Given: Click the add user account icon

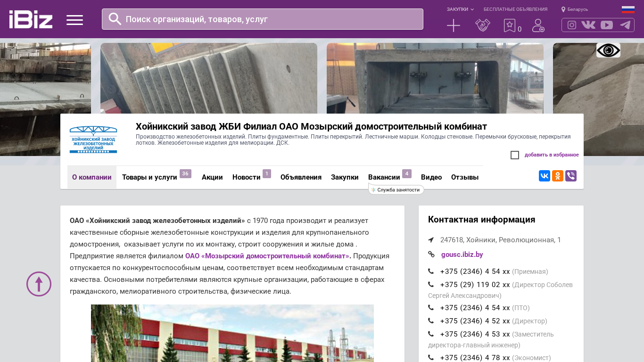Looking at the screenshot, I should click(x=538, y=25).
